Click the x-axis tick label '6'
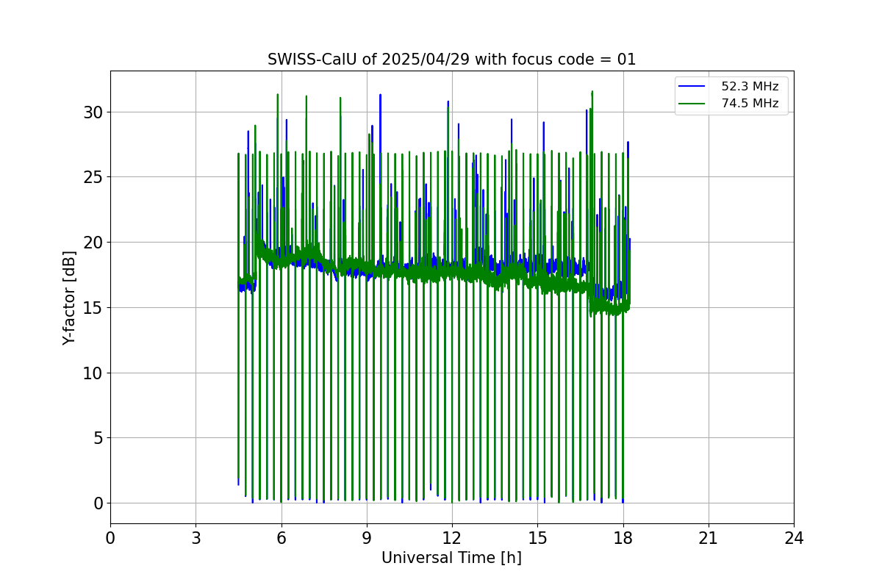The image size is (882, 588). click(x=281, y=537)
